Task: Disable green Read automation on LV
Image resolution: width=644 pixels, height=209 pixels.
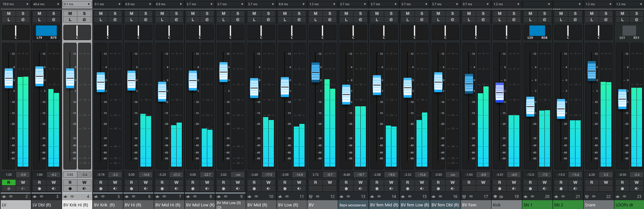Action: [9, 183]
